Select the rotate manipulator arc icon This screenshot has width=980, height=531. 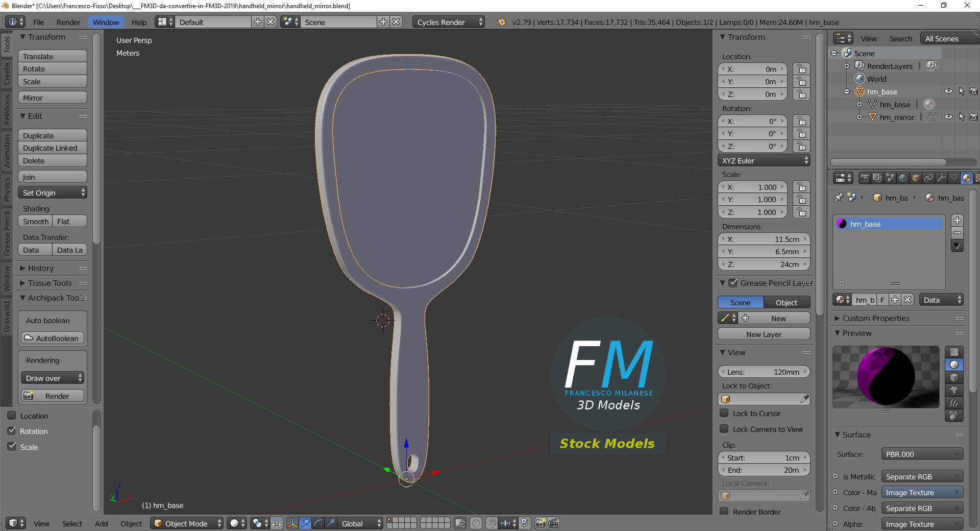(318, 523)
